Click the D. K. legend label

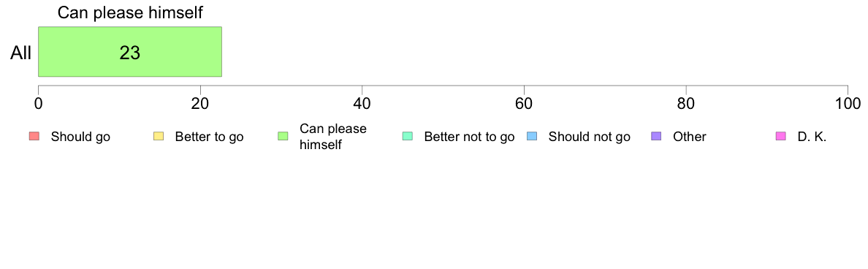[x=812, y=137]
